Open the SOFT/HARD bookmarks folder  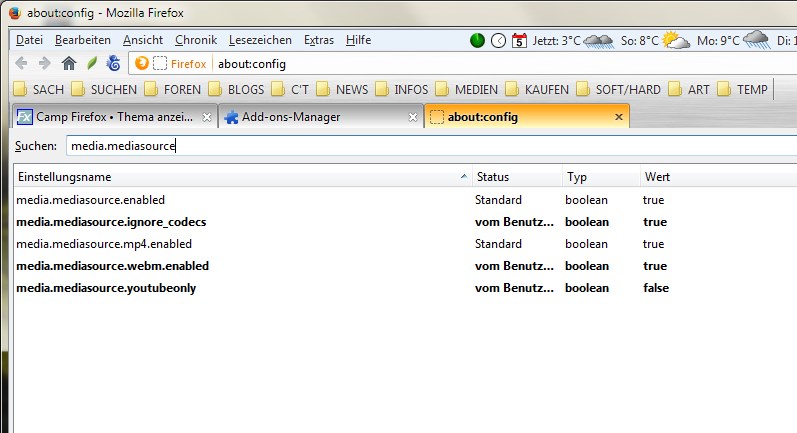tap(619, 90)
